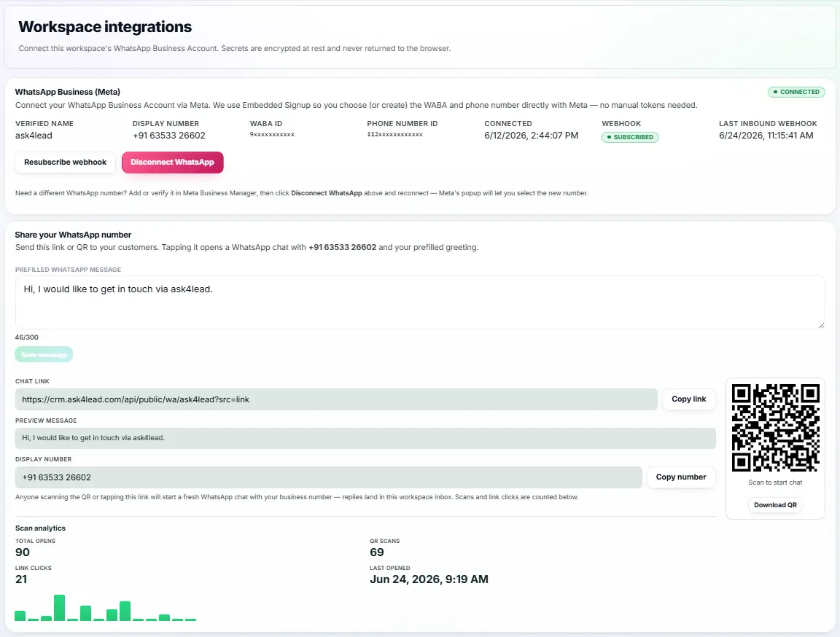Click the Workspace integrations heading
Screen dimensions: 840x637
pyautogui.click(x=105, y=27)
